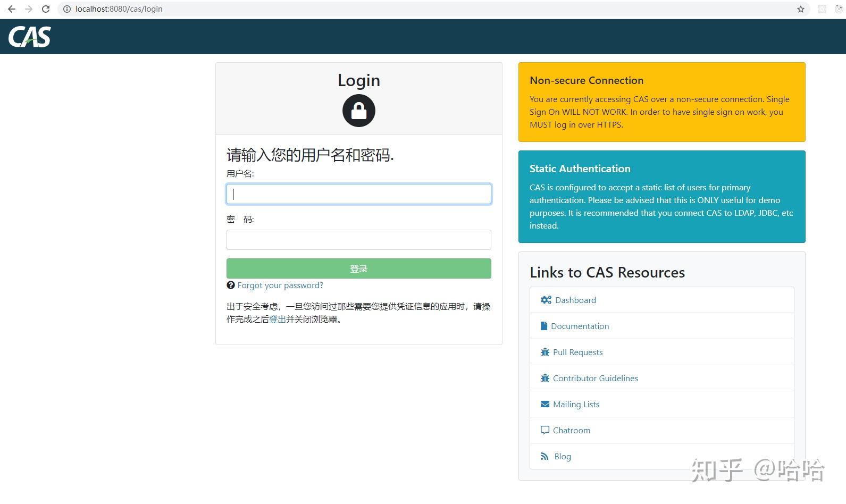Click the 登出 logout link
The image size is (846, 504).
tap(278, 319)
